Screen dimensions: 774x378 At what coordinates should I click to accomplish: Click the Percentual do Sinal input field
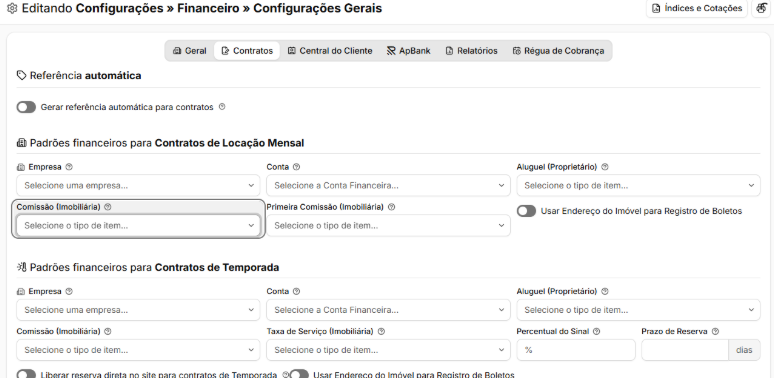[x=576, y=350]
